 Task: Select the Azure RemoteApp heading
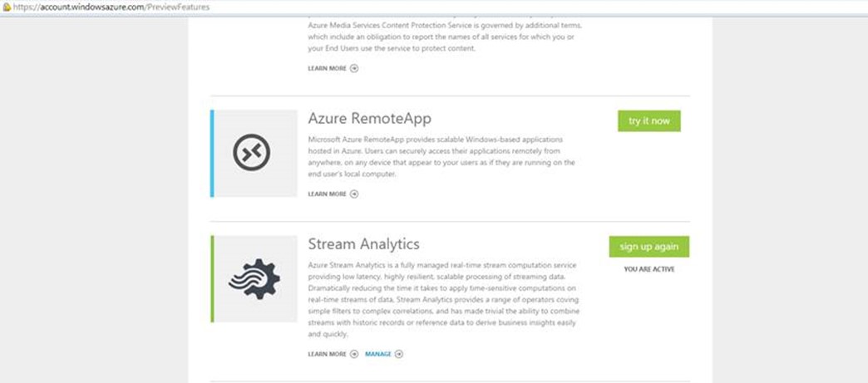tap(369, 118)
